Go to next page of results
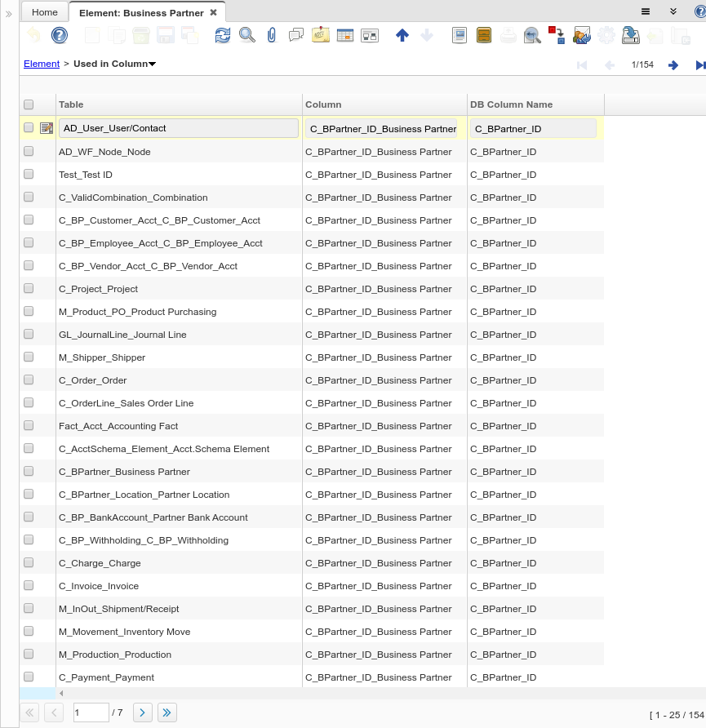Screen dimensions: 706x728 [142, 712]
